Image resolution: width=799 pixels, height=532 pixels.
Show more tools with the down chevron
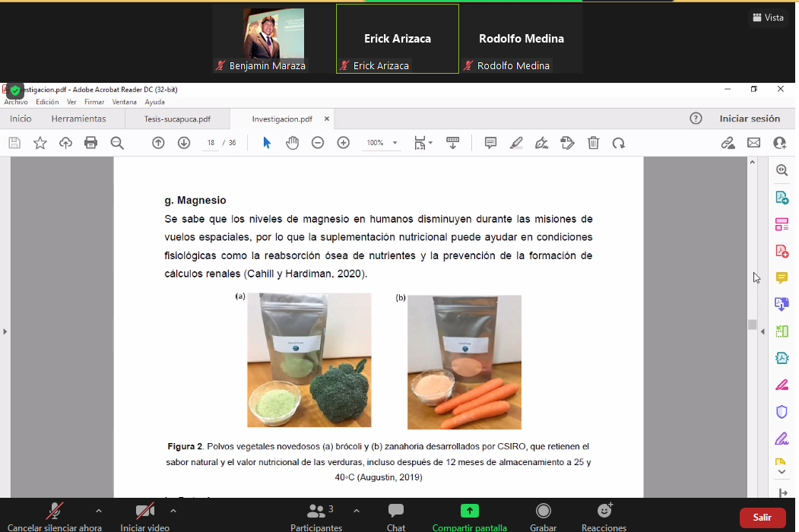coord(782,473)
